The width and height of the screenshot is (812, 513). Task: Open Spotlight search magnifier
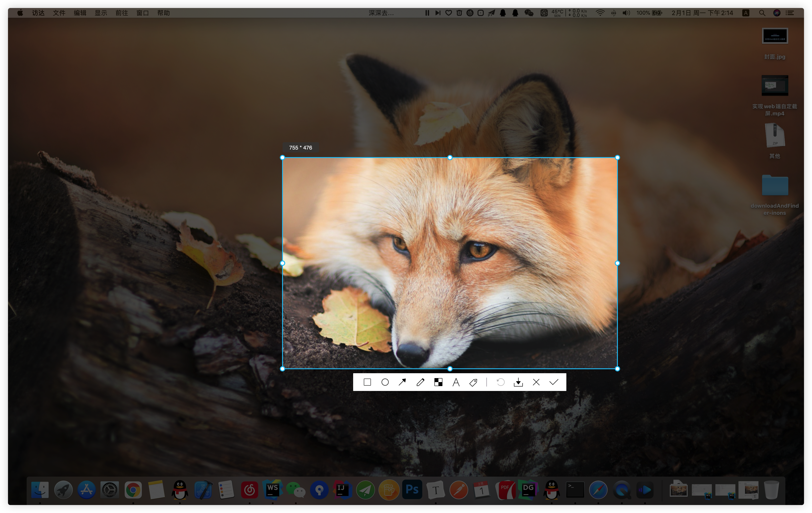[x=762, y=13]
